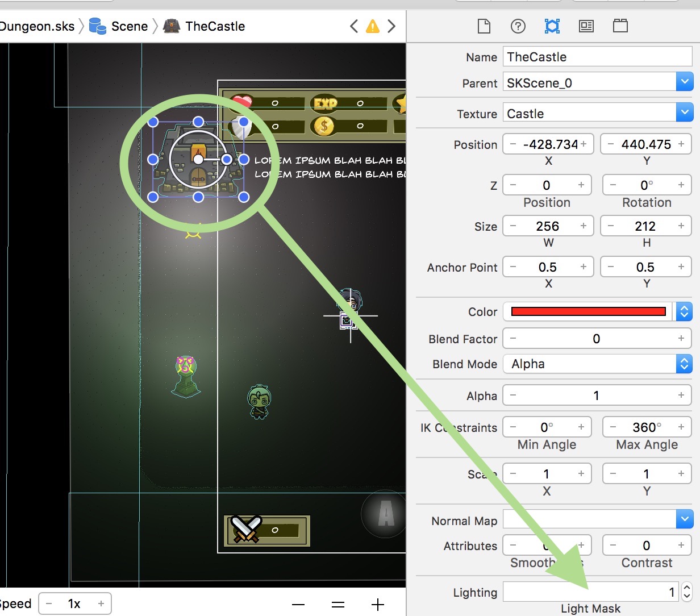
Task: Click the Name field containing TheCastle
Action: pyautogui.click(x=597, y=57)
